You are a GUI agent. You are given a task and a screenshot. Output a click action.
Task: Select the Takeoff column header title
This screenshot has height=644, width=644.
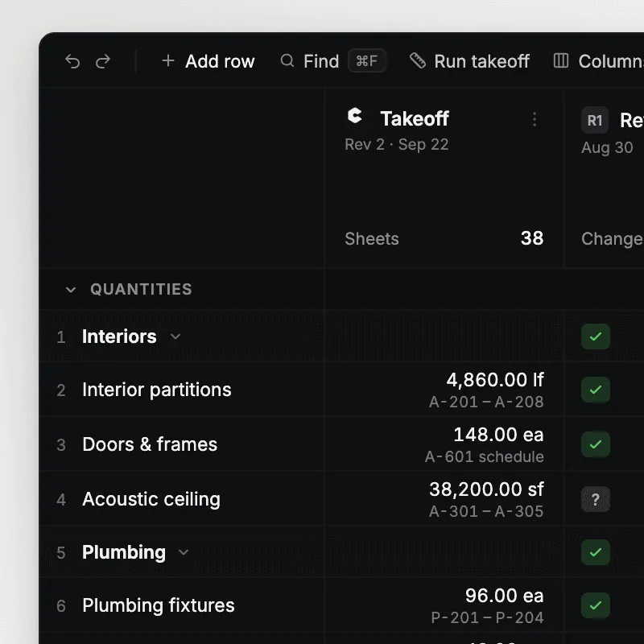[x=415, y=118]
